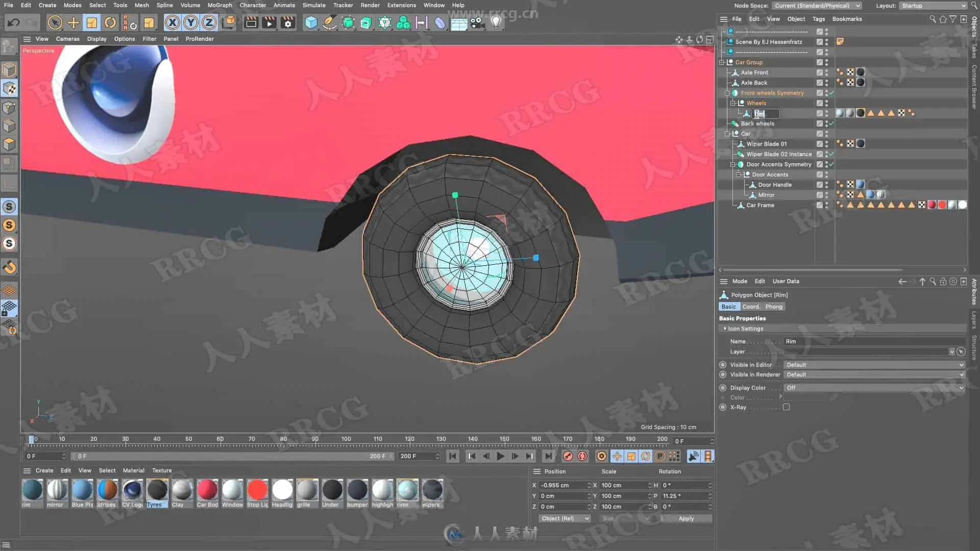Click the Light bulb object icon
This screenshot has height=551, width=980.
(496, 22)
